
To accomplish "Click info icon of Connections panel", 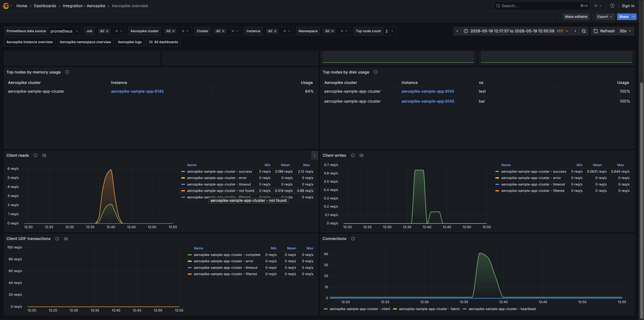I will click(353, 239).
